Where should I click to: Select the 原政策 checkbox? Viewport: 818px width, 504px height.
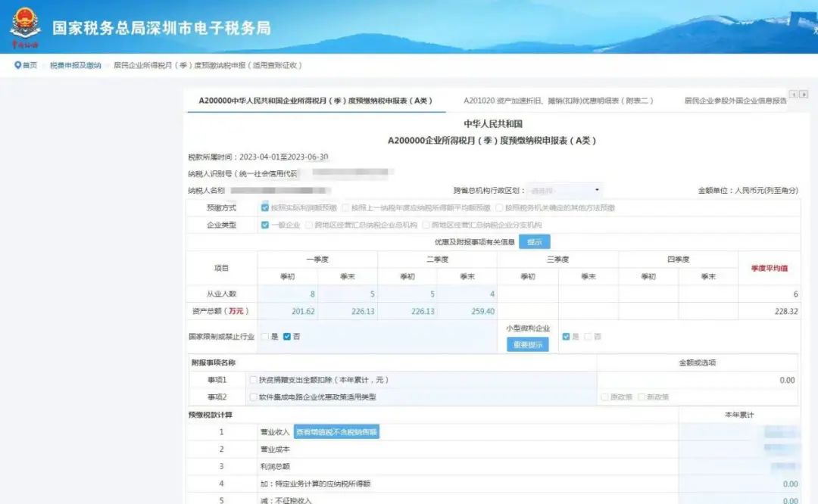pos(604,397)
